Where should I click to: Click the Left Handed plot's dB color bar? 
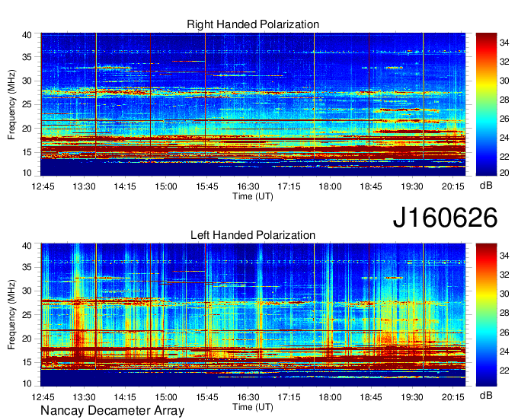[486, 315]
